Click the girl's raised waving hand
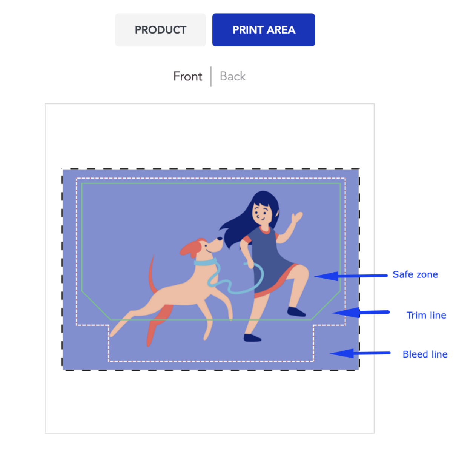 pos(297,217)
